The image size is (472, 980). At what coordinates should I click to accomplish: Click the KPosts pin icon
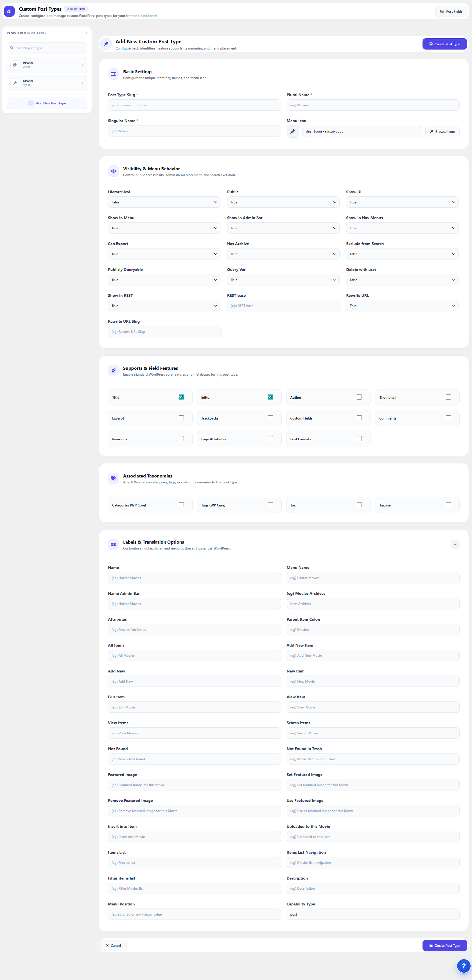(15, 83)
